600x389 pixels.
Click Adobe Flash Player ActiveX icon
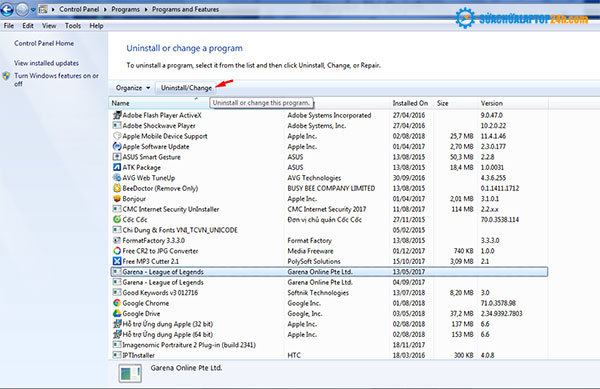pos(117,115)
